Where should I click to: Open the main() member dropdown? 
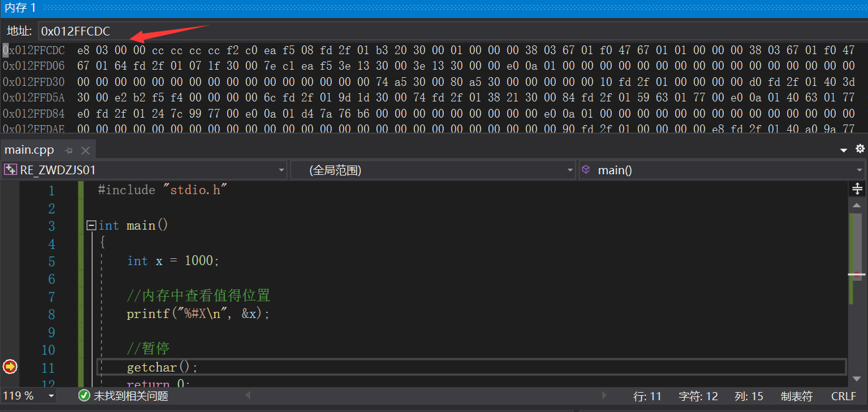(x=722, y=170)
